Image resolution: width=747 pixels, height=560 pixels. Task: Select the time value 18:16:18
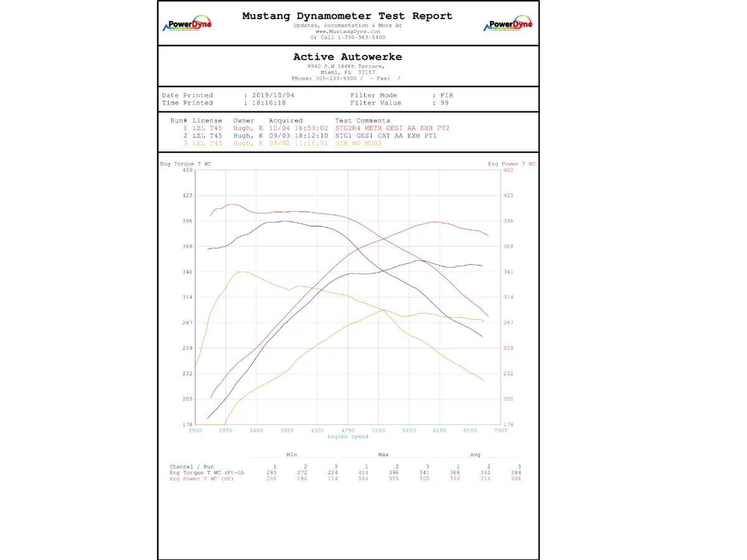click(x=269, y=103)
